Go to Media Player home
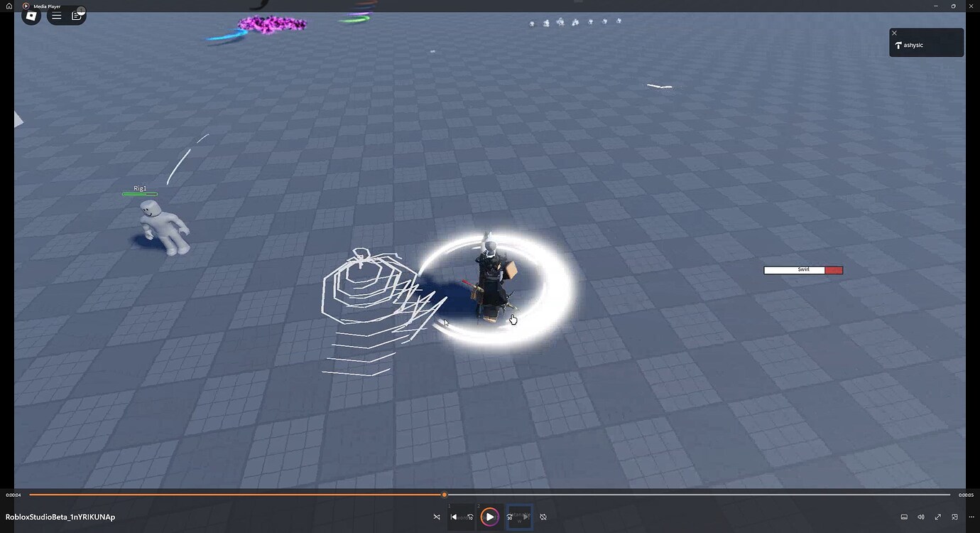Viewport: 980px width, 533px height. click(9, 6)
